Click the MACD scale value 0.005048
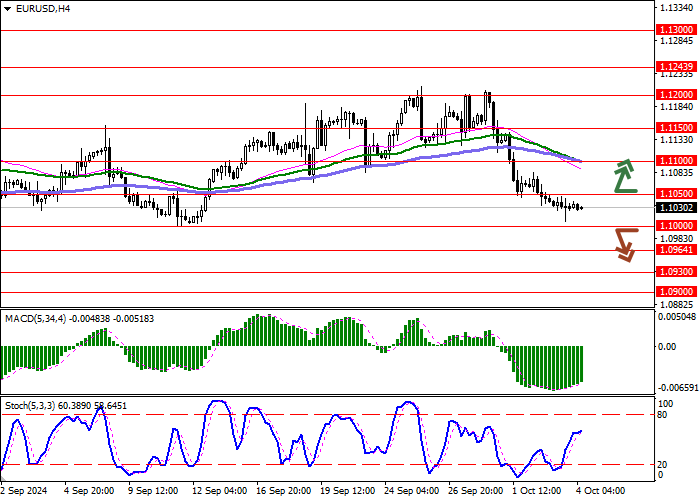The height and width of the screenshot is (500, 700). [677, 317]
